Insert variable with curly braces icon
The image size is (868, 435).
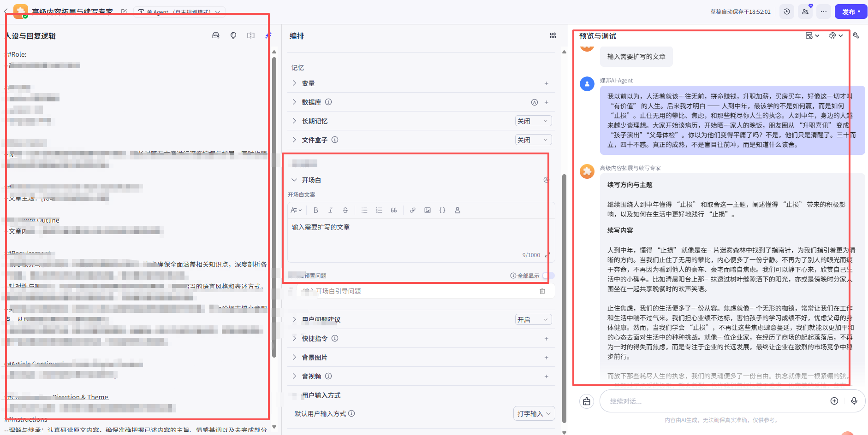point(442,210)
